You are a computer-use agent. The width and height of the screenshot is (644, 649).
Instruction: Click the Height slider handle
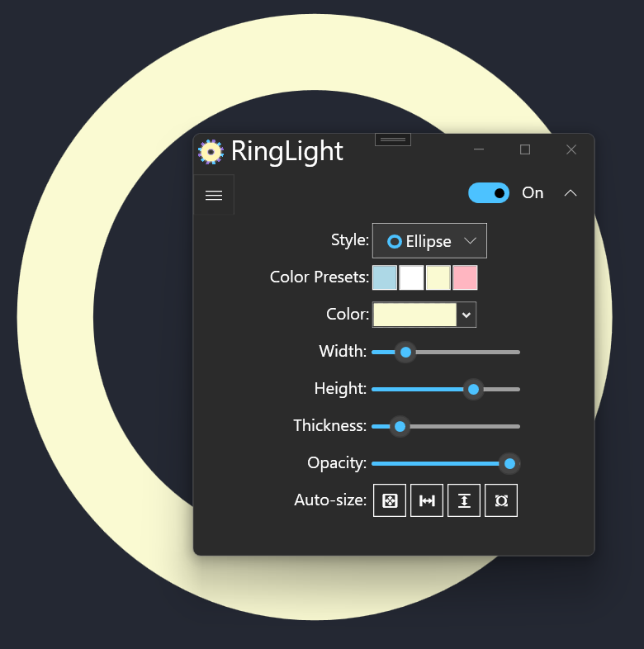(x=473, y=389)
